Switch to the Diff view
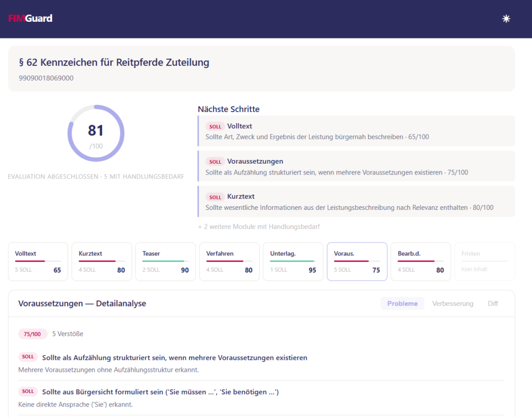Image resolution: width=532 pixels, height=417 pixels. click(x=493, y=303)
